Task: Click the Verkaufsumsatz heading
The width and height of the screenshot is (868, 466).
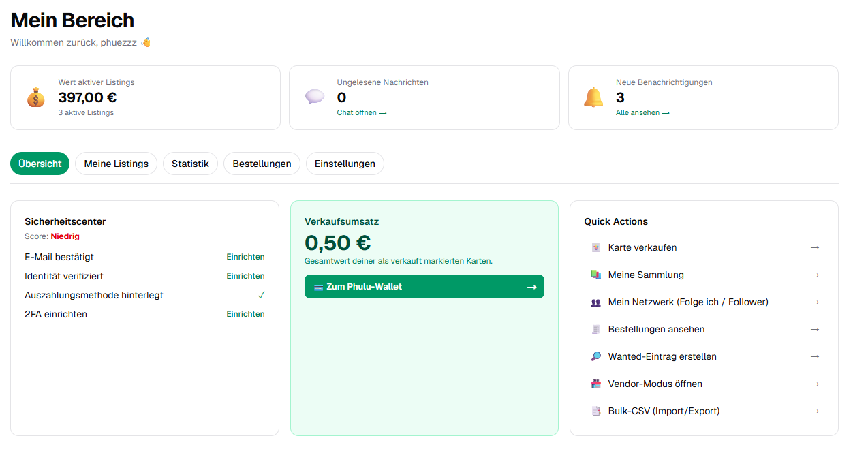Action: click(342, 221)
